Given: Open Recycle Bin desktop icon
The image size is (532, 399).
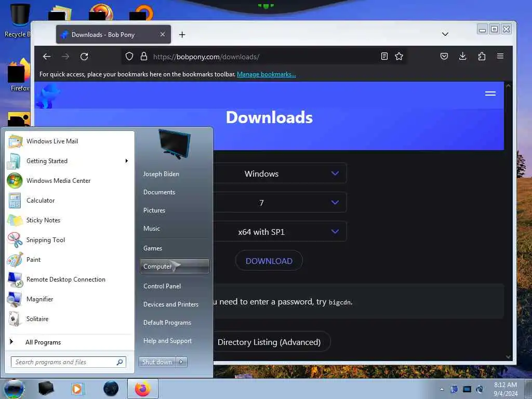Looking at the screenshot, I should pos(17,21).
